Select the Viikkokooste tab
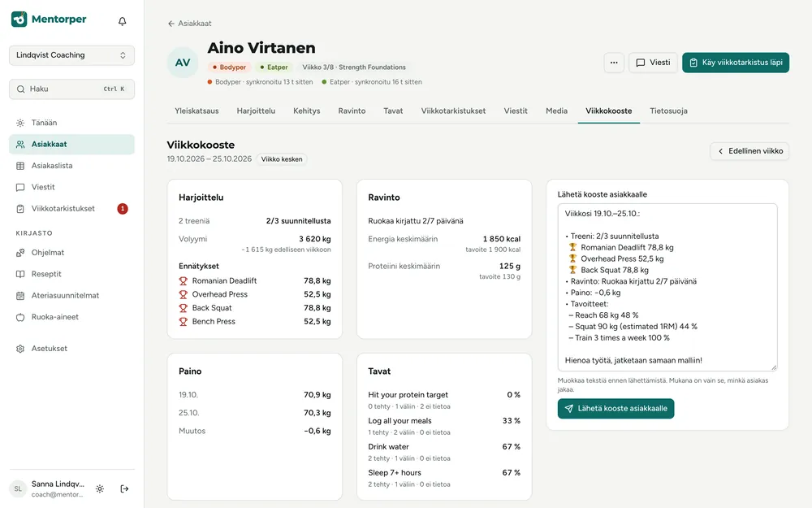812x508 pixels. (608, 111)
